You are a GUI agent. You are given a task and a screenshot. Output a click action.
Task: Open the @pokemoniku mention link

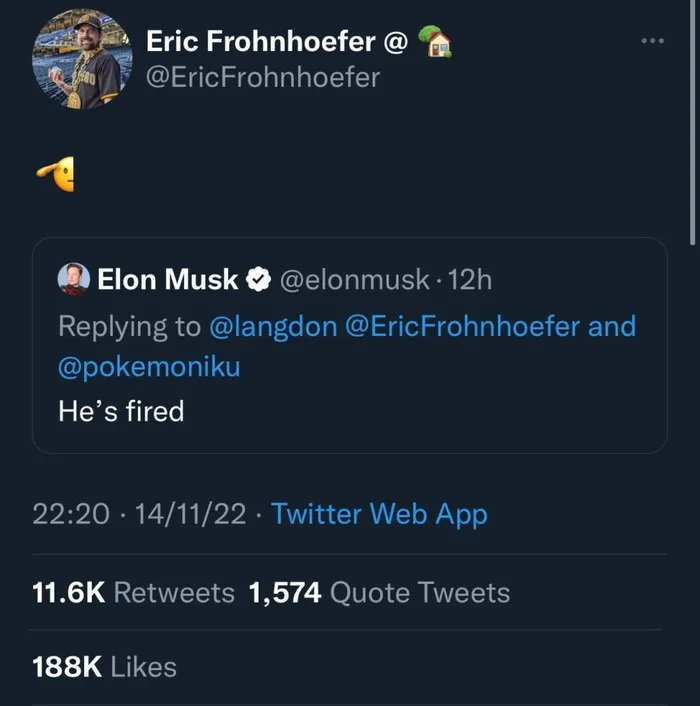[x=149, y=367]
